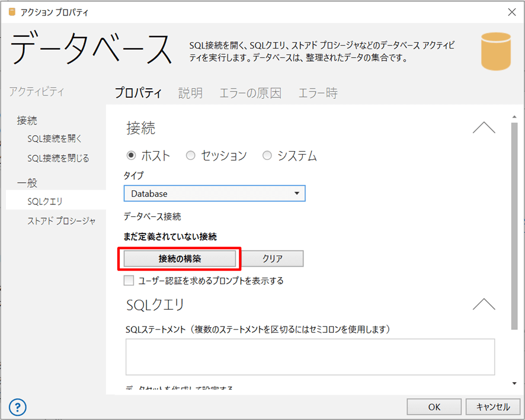Click the キャンセル button
The height and width of the screenshot is (420, 525).
[493, 406]
